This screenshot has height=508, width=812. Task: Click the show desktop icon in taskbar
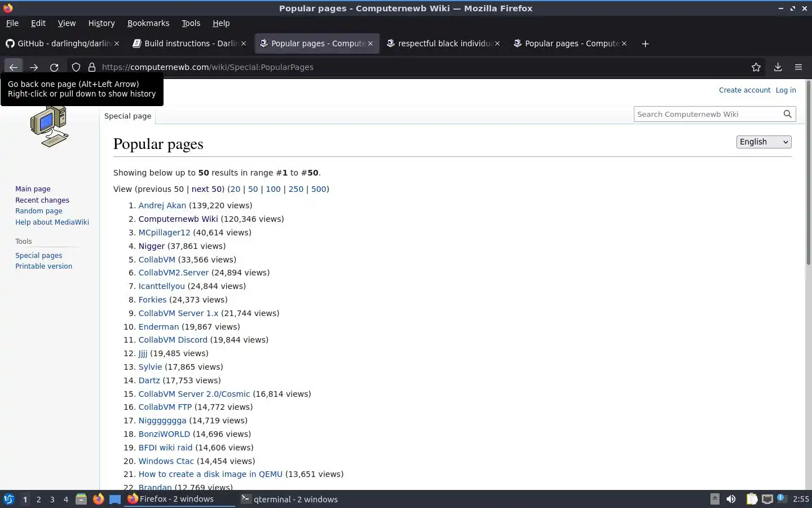[x=115, y=499]
